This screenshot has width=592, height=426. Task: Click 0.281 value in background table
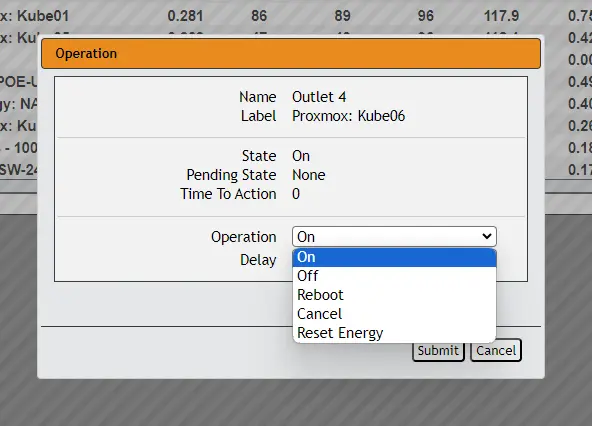pyautogui.click(x=185, y=16)
